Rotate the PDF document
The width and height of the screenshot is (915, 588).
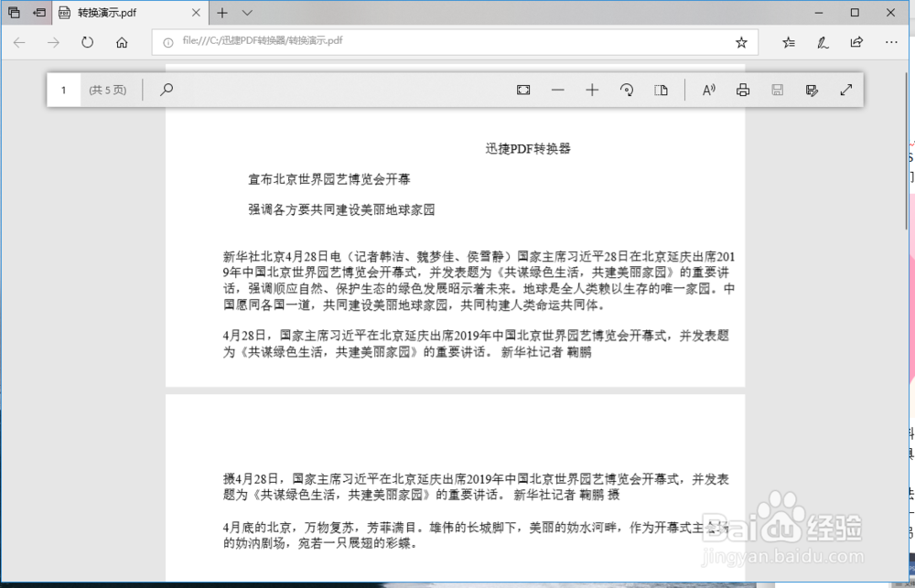coord(627,90)
